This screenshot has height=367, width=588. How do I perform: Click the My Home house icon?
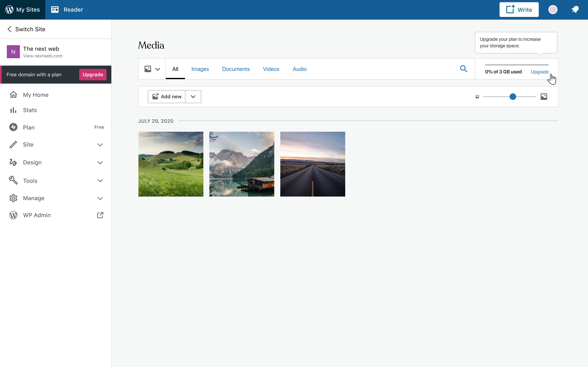13,95
